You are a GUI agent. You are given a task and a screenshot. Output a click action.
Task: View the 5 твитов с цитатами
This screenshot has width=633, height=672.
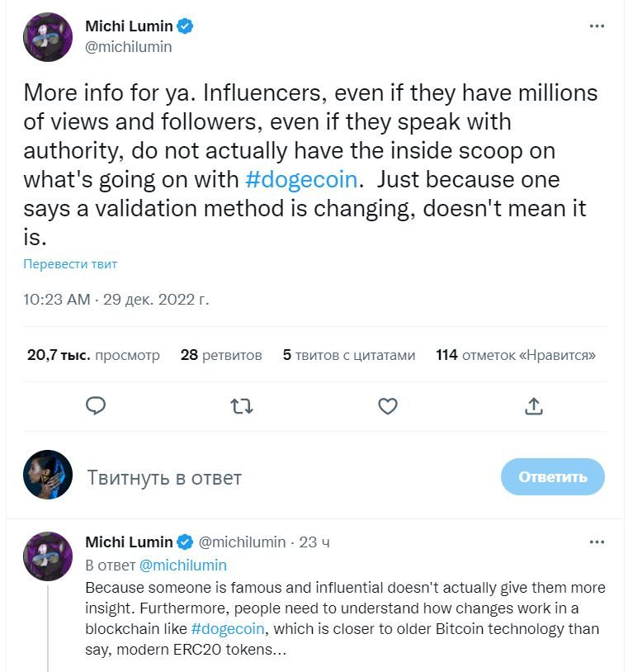348,355
